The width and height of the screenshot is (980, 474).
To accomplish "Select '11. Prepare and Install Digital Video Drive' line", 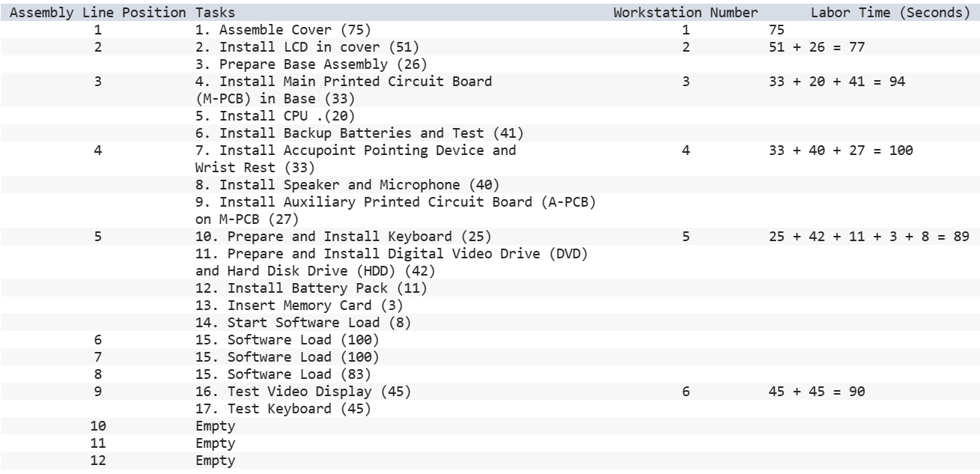I will (392, 255).
